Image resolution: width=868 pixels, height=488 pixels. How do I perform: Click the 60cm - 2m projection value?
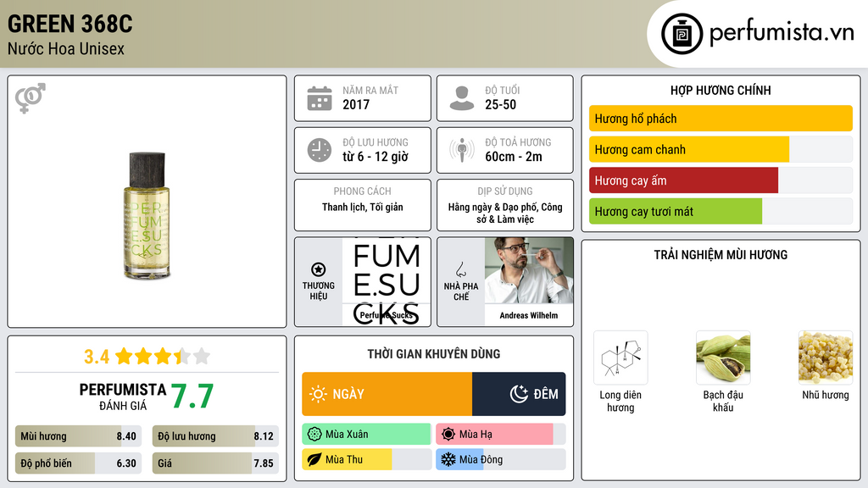pos(514,157)
